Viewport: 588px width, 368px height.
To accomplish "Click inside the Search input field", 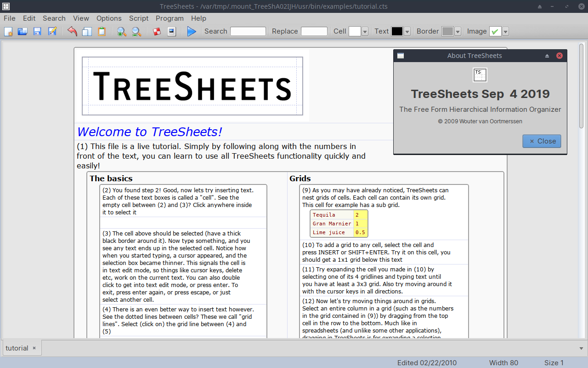I will (x=248, y=31).
